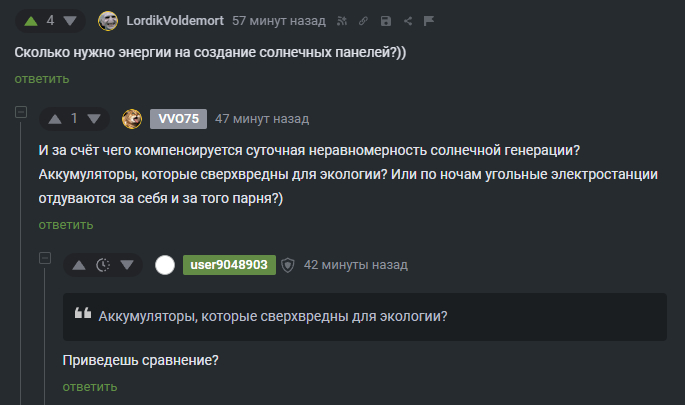Reply to VVO75's comment with ответить
Viewport: 685px width, 405px height.
66,225
